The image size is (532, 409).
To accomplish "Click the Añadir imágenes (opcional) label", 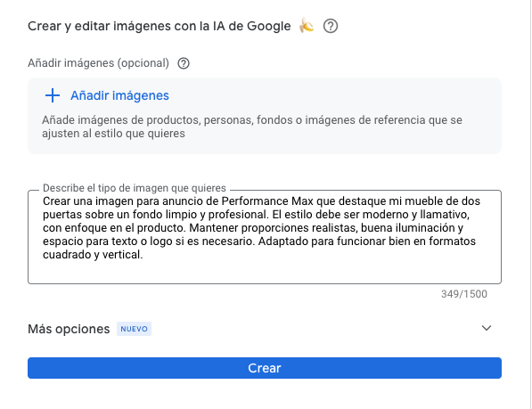I will click(98, 63).
